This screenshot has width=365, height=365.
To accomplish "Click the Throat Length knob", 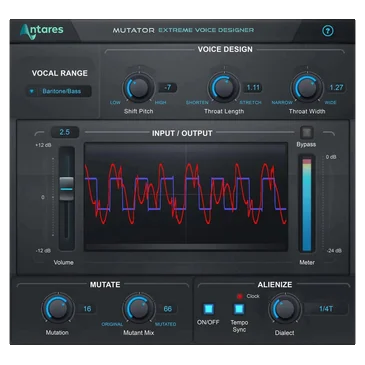I will 223,88.
